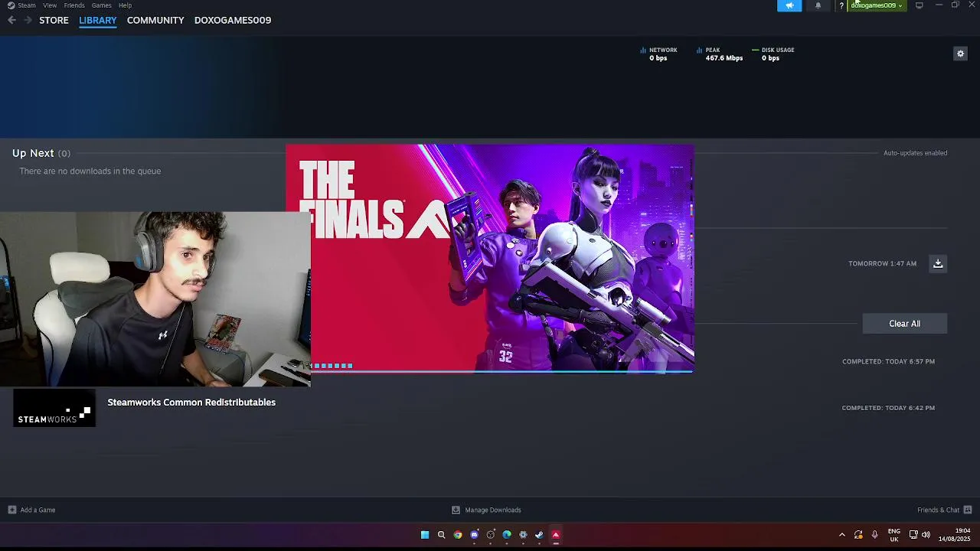Open Discord from the taskbar

coord(474,535)
